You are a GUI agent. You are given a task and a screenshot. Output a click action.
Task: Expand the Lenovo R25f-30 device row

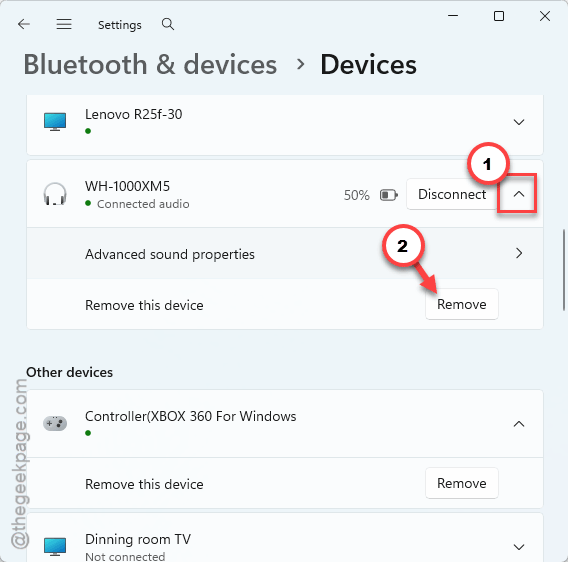tap(519, 122)
